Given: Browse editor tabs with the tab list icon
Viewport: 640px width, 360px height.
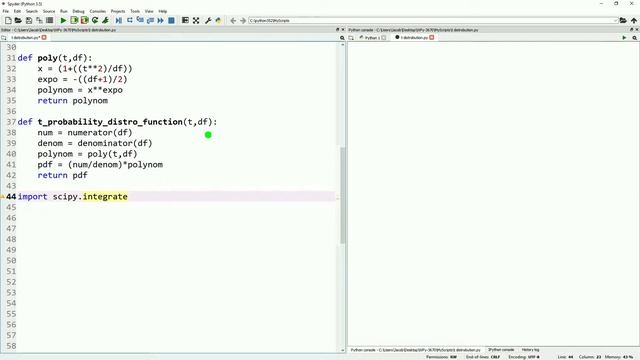Looking at the screenshot, I should pos(4,38).
